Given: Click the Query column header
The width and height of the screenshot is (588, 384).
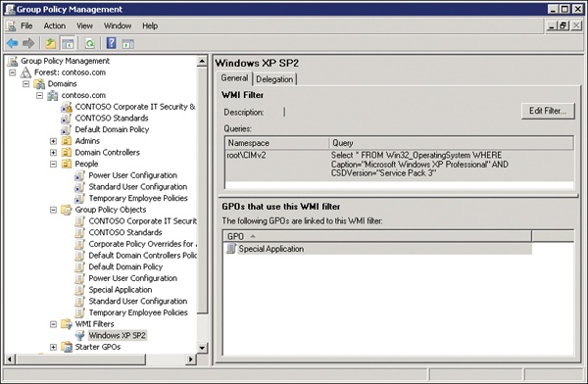Looking at the screenshot, I should click(451, 143).
